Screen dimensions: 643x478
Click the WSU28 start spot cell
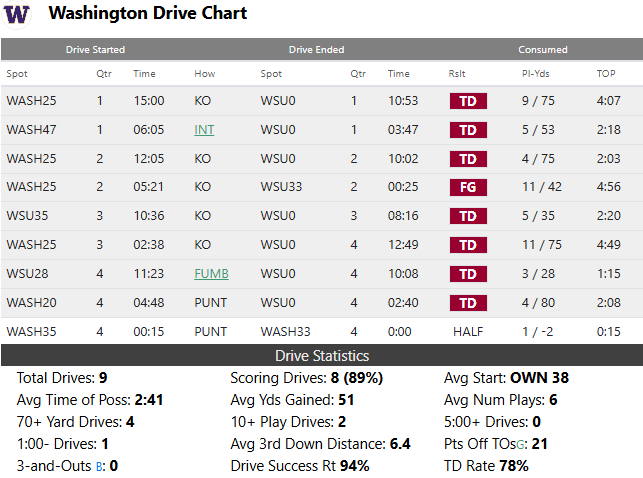[27, 274]
